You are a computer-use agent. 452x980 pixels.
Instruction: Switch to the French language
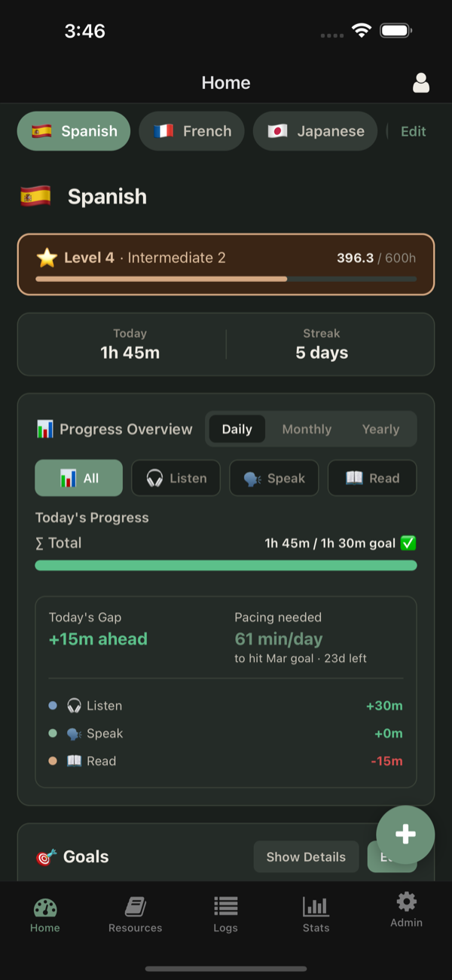click(191, 130)
